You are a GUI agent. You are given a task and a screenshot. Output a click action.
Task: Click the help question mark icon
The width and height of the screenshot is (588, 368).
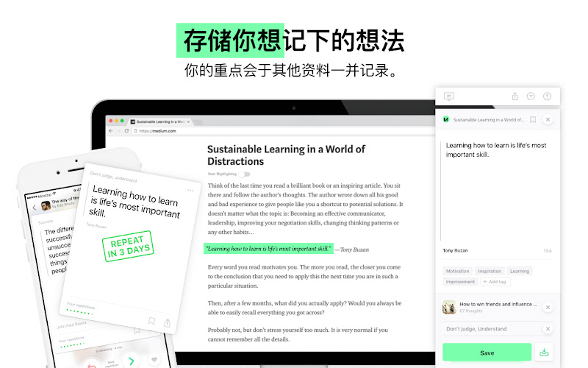[x=547, y=96]
